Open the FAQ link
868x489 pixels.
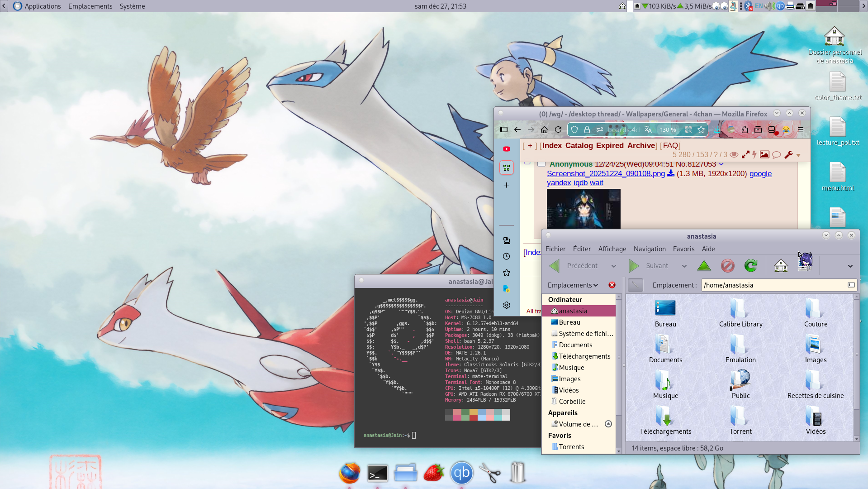tap(670, 146)
